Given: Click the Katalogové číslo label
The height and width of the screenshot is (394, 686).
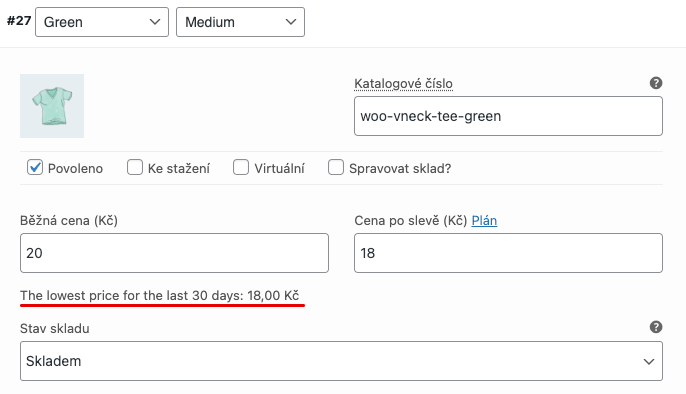Looking at the screenshot, I should click(403, 83).
